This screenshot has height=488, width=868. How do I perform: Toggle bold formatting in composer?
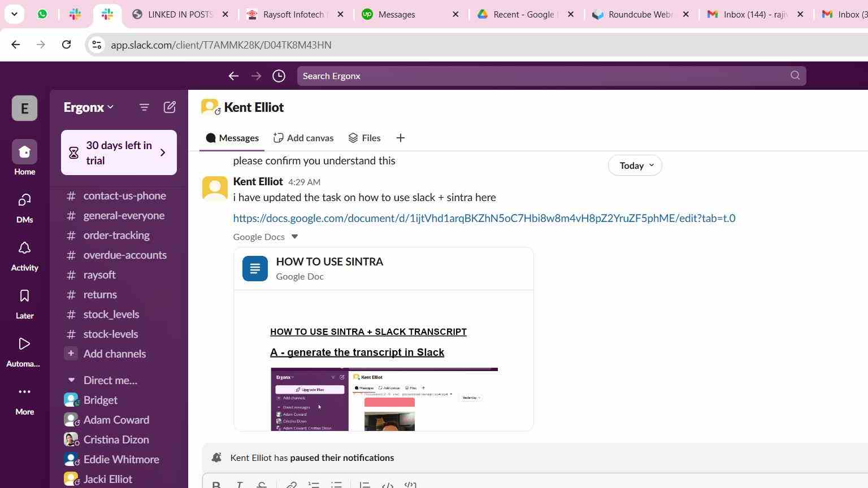coord(216,484)
